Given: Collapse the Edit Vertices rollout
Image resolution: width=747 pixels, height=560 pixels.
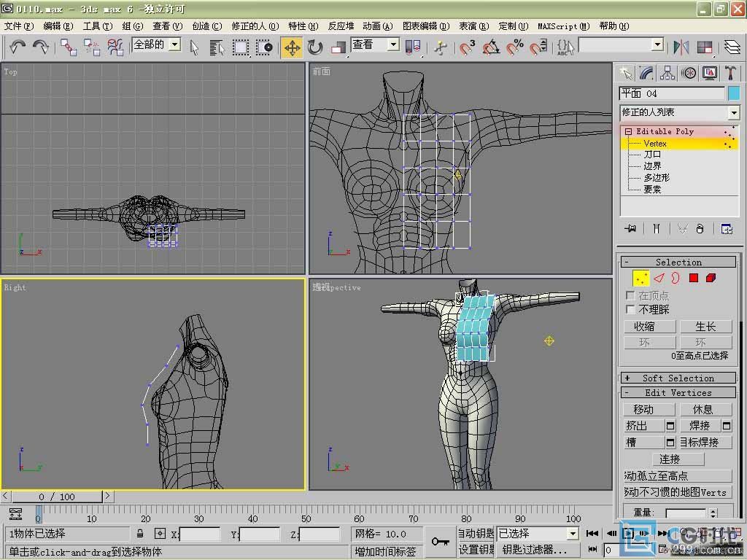Looking at the screenshot, I should (678, 393).
